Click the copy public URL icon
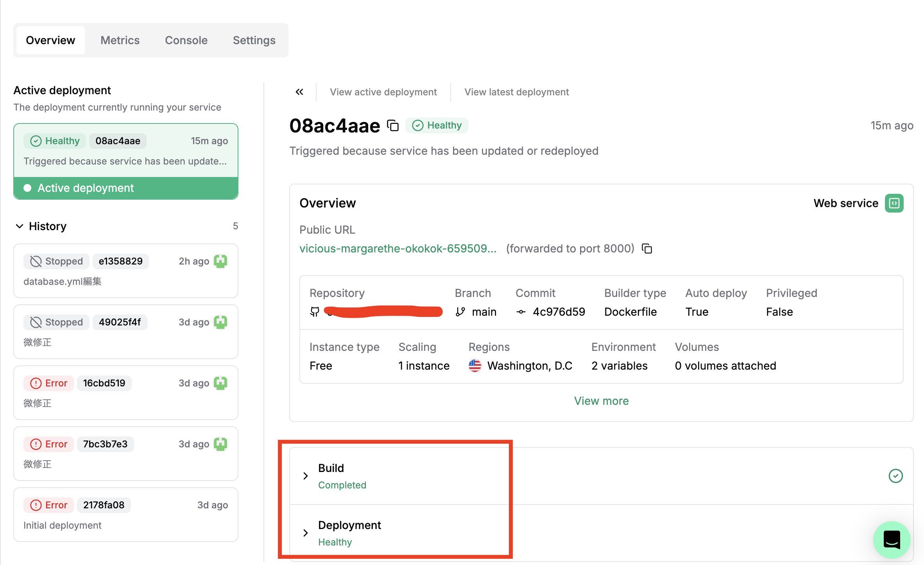The height and width of the screenshot is (565, 924). point(647,249)
